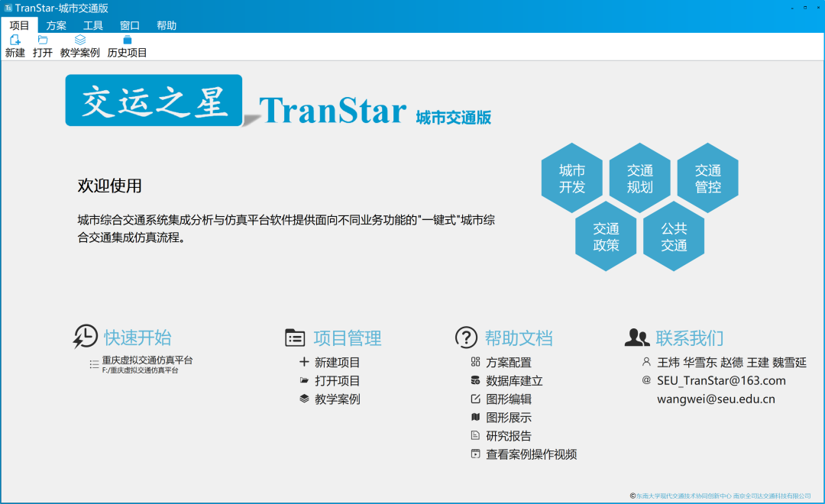Click the 项目管理 section icon

tap(295, 338)
